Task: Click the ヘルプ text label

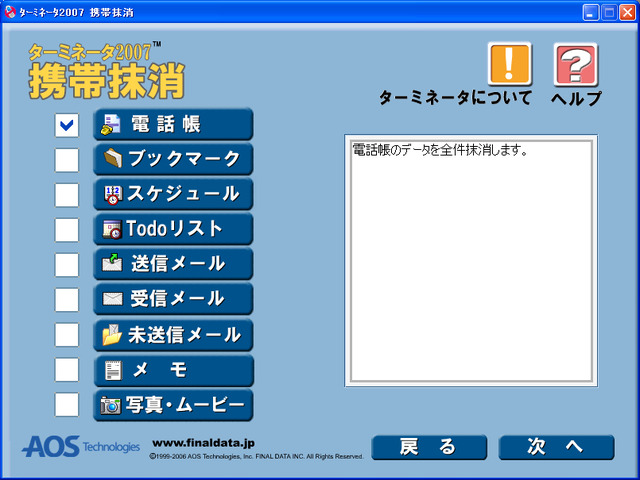Action: 576,98
